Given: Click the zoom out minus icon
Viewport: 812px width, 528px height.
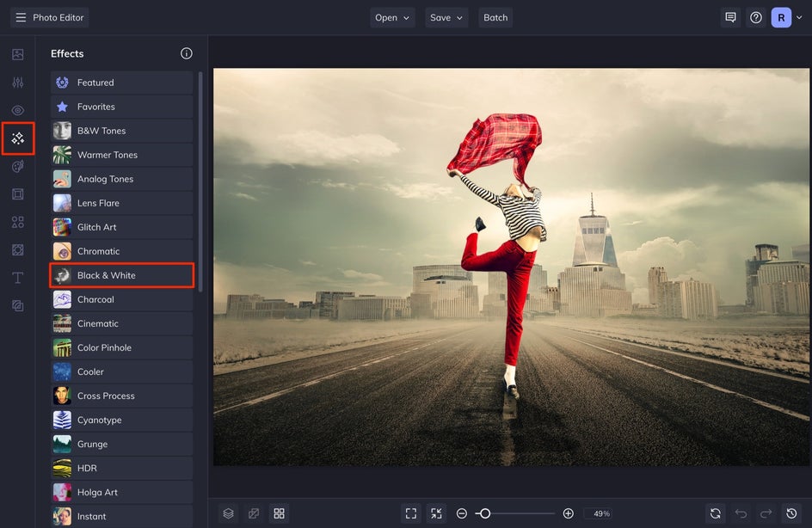Looking at the screenshot, I should click(x=461, y=513).
